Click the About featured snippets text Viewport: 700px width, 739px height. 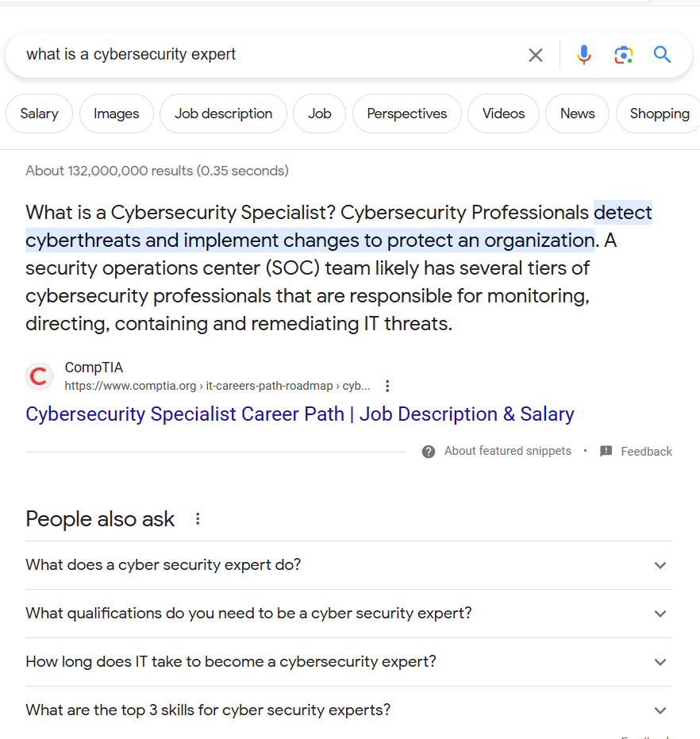coord(508,451)
